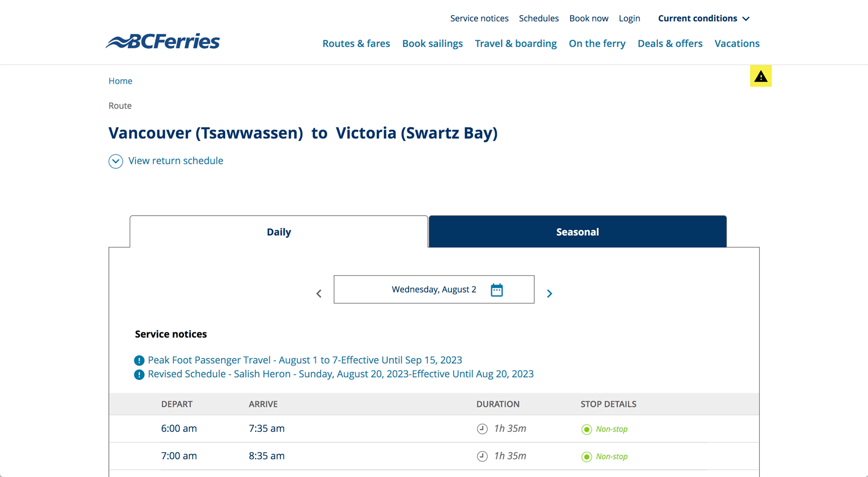Open Routes & fares menu
Screen dimensions: 868x477
(x=356, y=43)
